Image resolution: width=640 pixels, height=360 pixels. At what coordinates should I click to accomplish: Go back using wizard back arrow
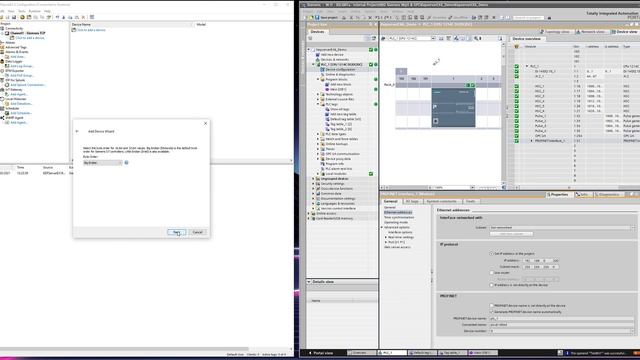click(x=77, y=131)
